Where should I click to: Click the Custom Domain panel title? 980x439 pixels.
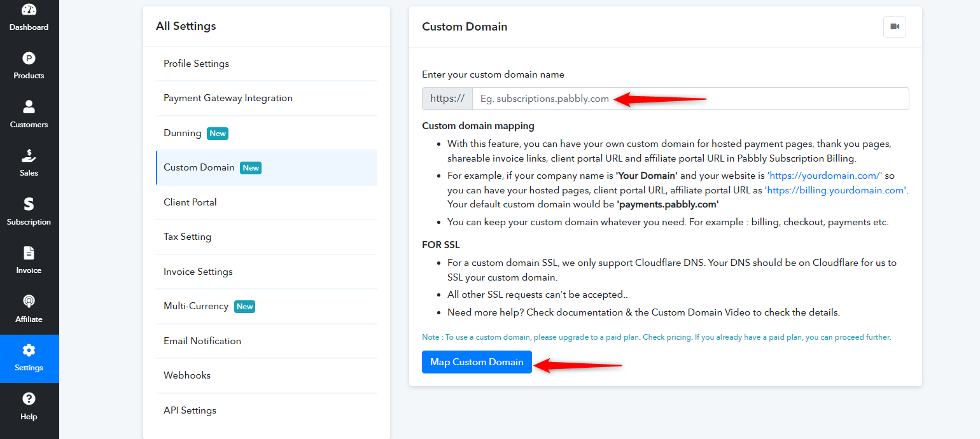click(465, 27)
